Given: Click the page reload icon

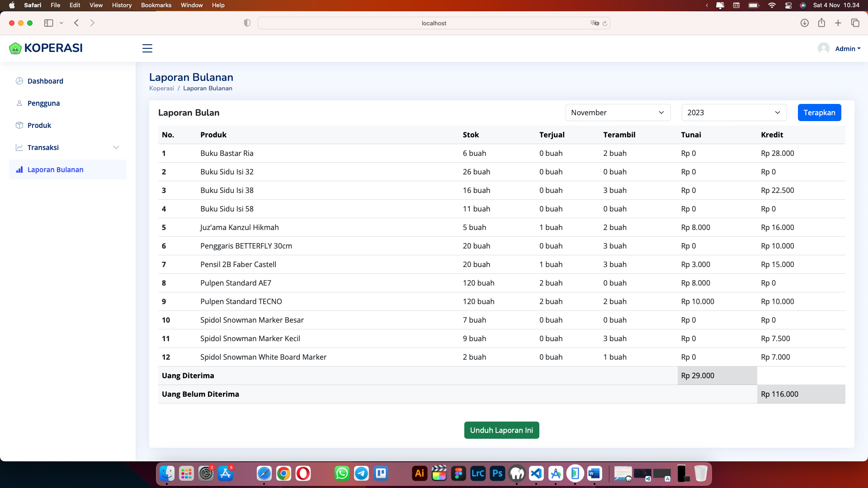Looking at the screenshot, I should pos(604,23).
